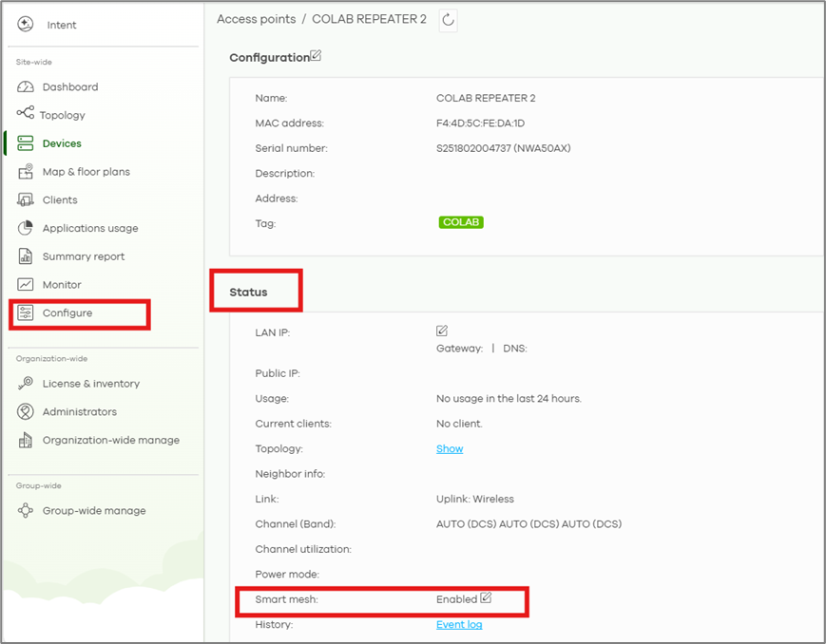The height and width of the screenshot is (644, 826).
Task: Open the Monitor menu
Action: pos(62,285)
